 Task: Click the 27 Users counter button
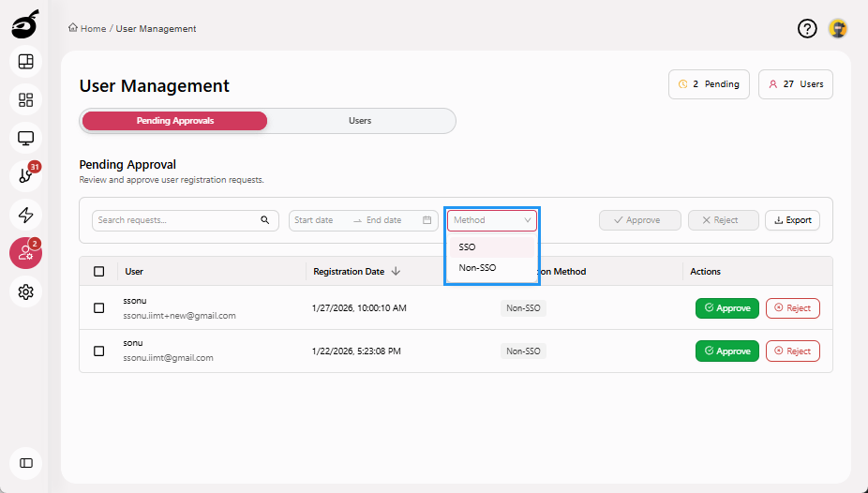(796, 84)
